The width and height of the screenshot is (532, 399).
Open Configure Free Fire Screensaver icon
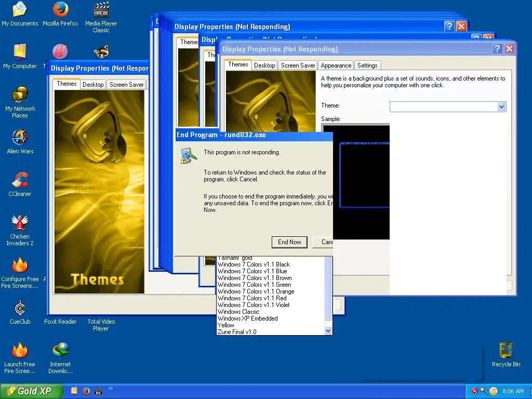pos(20,273)
